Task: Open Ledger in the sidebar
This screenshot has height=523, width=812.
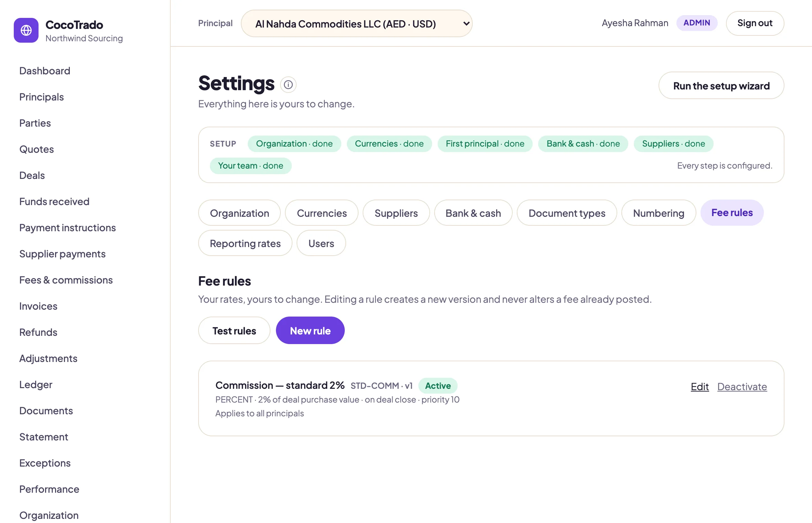Action: 36,385
